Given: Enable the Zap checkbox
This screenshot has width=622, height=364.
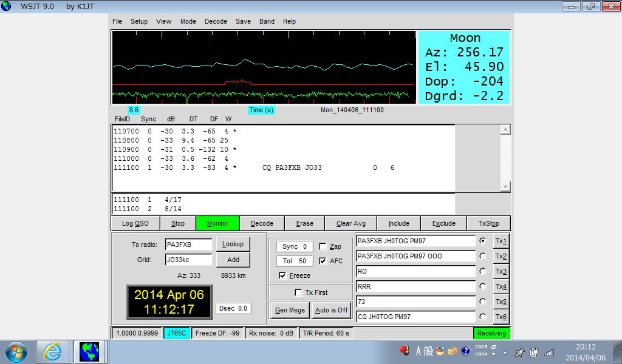Looking at the screenshot, I should tap(323, 247).
